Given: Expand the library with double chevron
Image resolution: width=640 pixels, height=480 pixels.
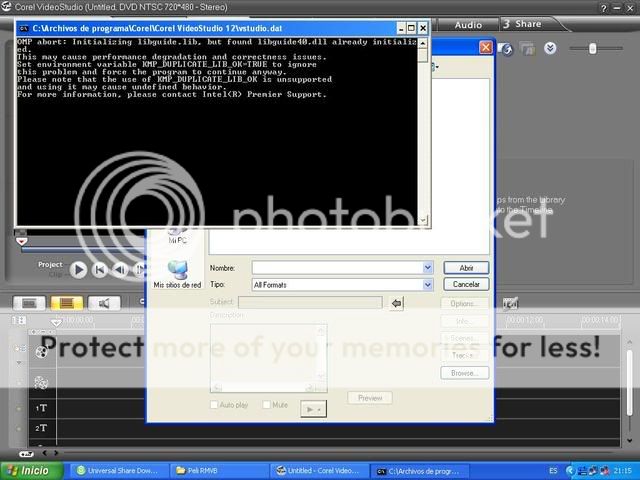Looking at the screenshot, I should (550, 49).
